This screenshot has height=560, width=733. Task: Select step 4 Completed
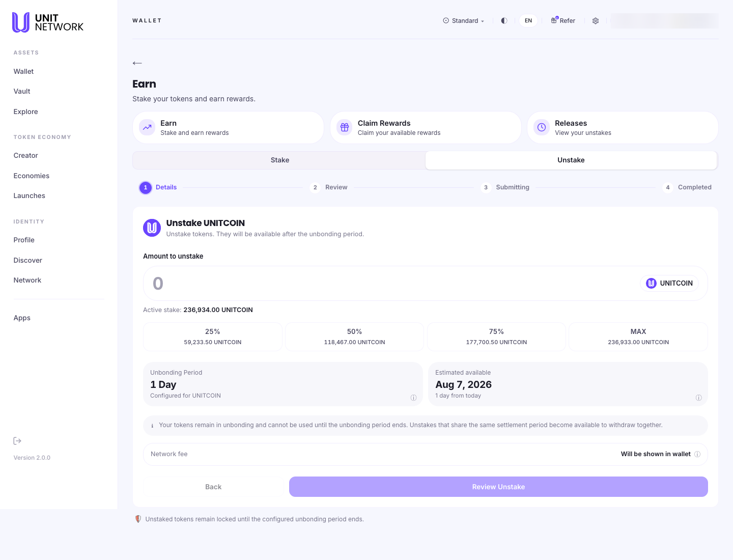point(687,187)
